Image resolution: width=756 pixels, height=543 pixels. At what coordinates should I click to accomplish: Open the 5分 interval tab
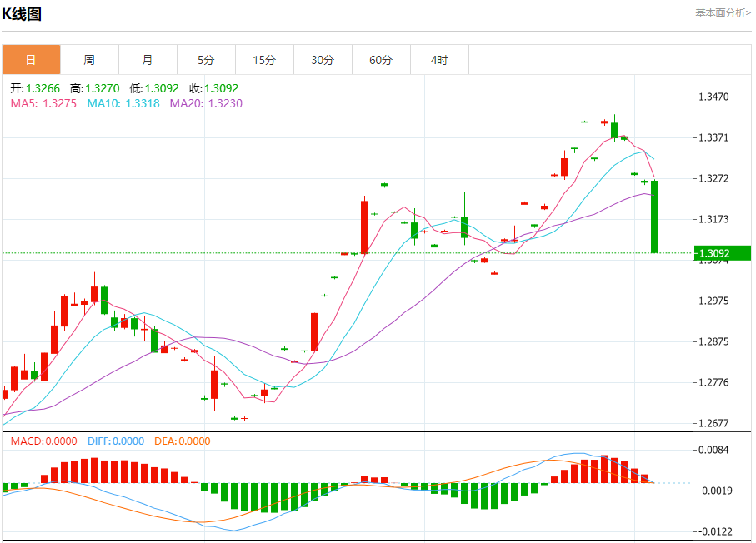coord(207,60)
